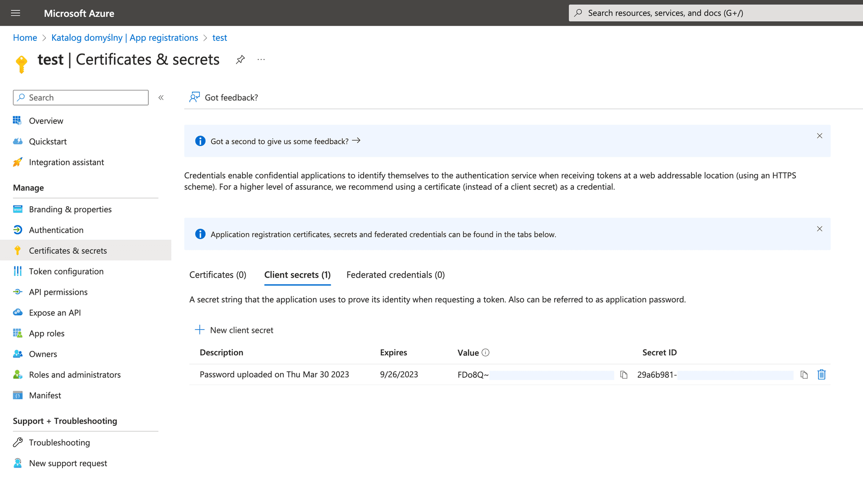This screenshot has width=863, height=504.
Task: Delete the client secret with trash icon
Action: (x=821, y=375)
